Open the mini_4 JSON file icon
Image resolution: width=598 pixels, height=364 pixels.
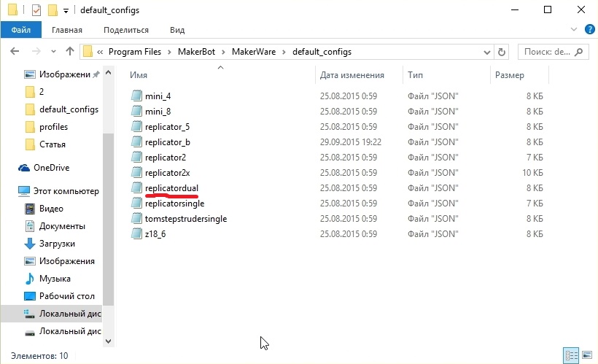click(136, 96)
